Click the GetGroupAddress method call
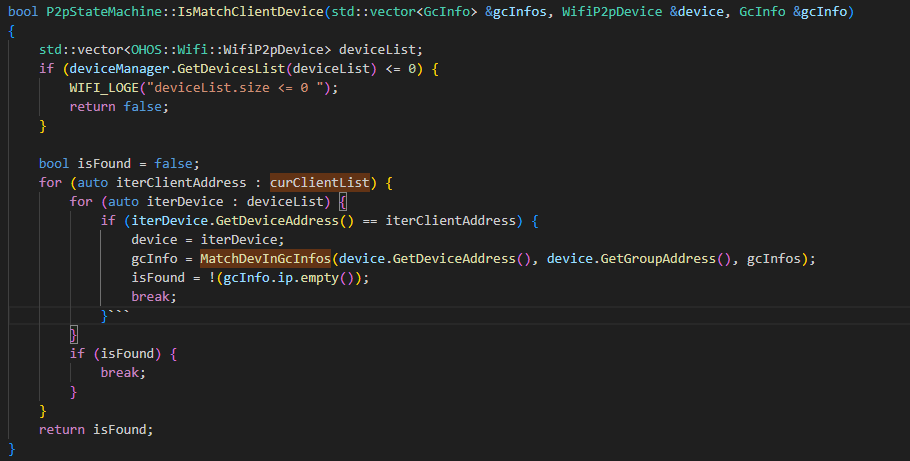The image size is (910, 461). click(658, 258)
